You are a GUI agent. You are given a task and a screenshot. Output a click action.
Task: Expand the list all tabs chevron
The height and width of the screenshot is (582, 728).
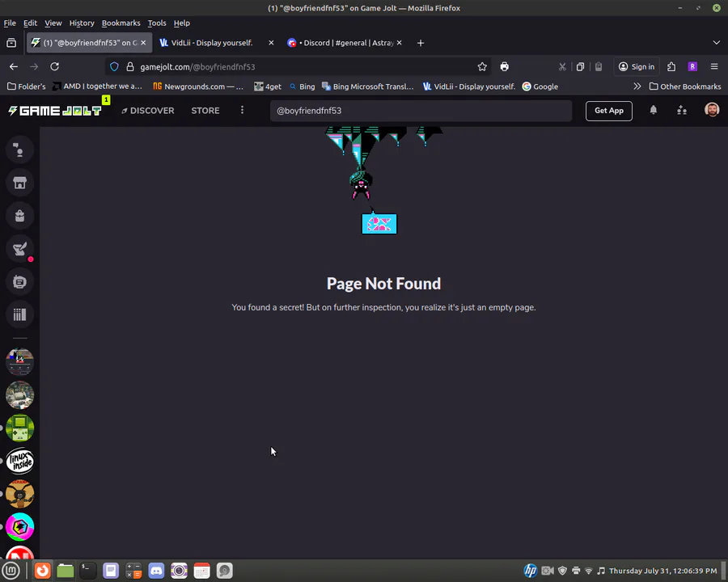point(717,43)
